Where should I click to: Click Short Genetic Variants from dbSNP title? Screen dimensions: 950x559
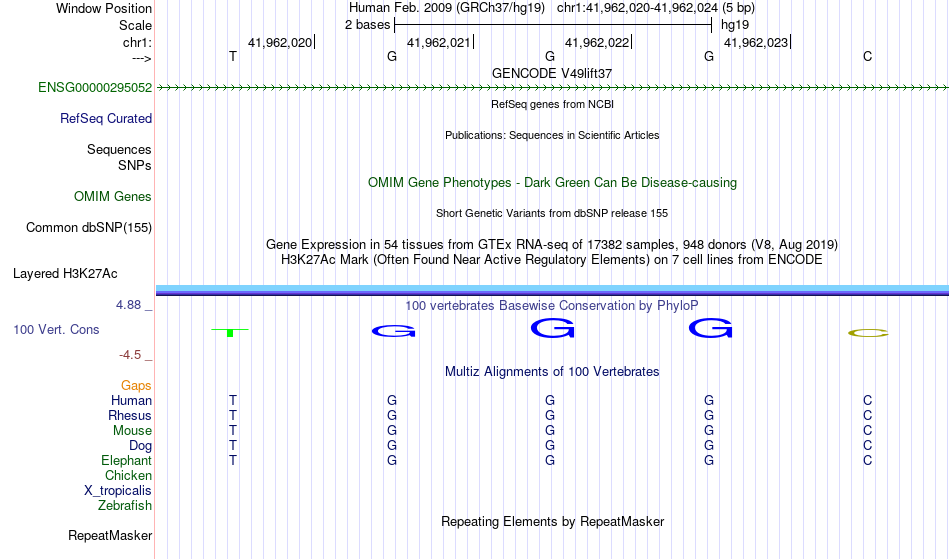point(552,213)
